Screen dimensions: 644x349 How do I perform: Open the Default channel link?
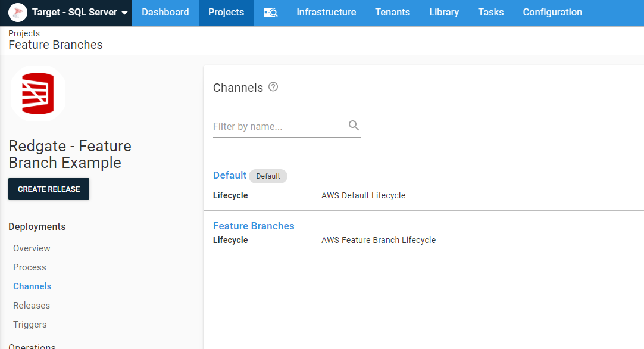(x=229, y=175)
